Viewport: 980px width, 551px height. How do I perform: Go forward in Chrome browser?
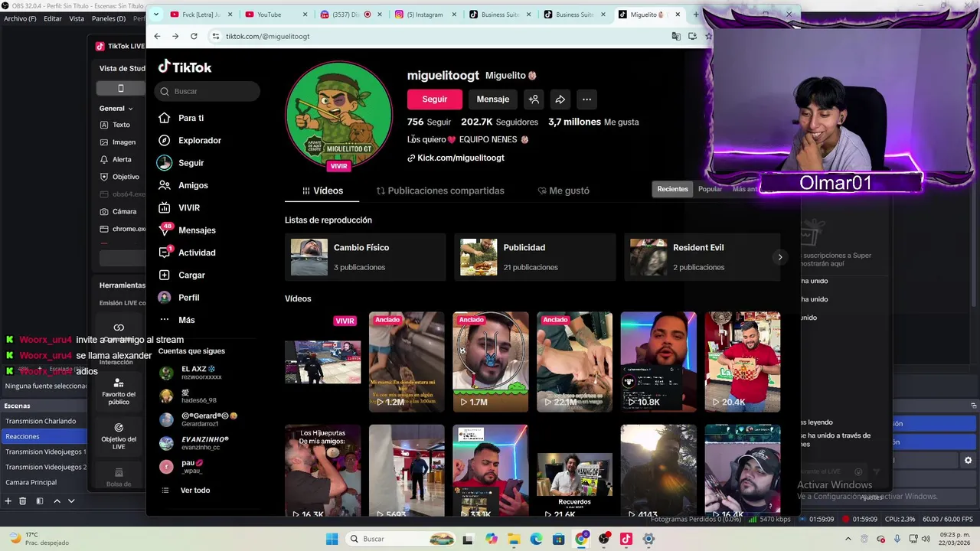coord(175,36)
